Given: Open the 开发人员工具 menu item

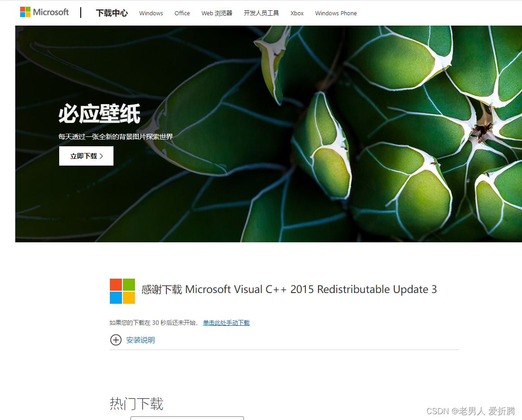Looking at the screenshot, I should [261, 13].
